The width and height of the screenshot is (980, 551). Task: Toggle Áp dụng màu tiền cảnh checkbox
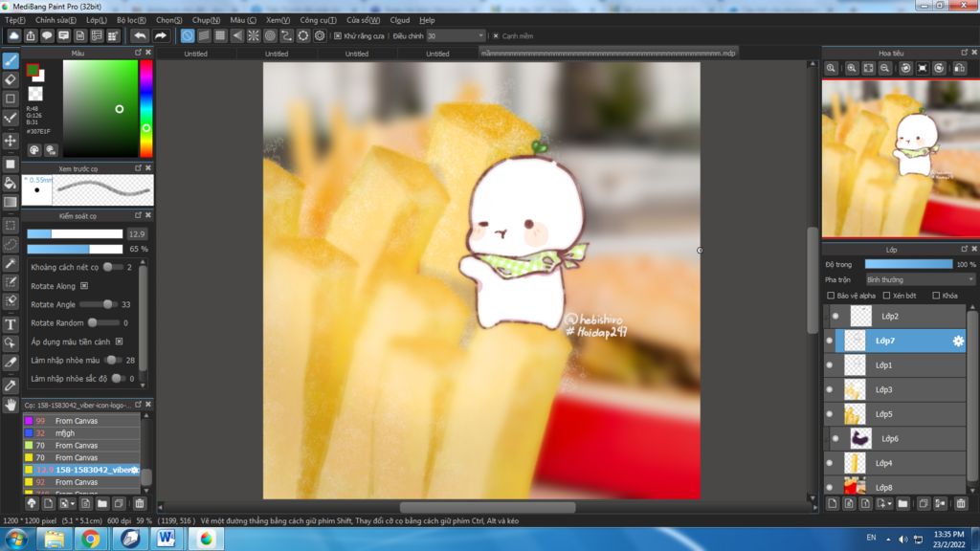(x=120, y=342)
